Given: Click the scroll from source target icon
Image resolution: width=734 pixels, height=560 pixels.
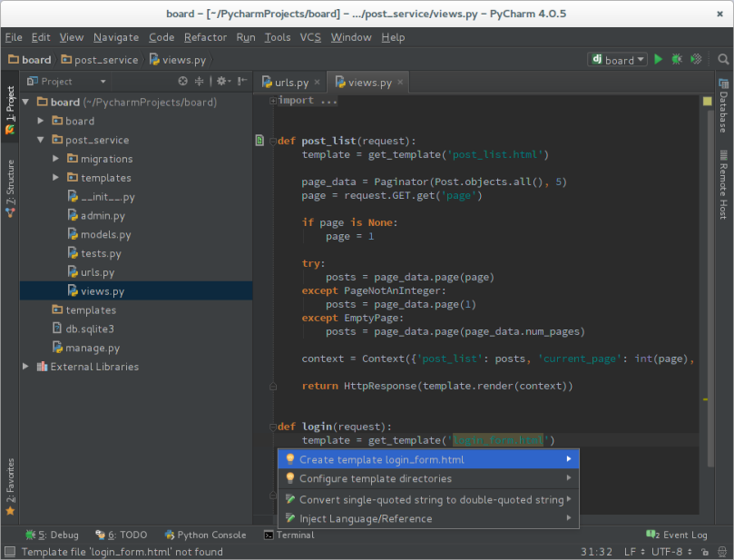Looking at the screenshot, I should pyautogui.click(x=182, y=82).
